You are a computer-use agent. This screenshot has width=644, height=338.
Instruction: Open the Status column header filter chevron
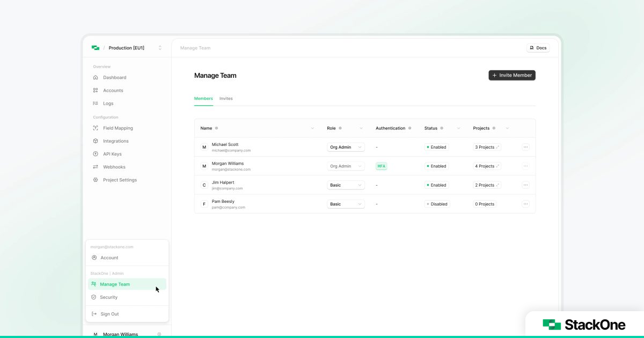point(459,128)
